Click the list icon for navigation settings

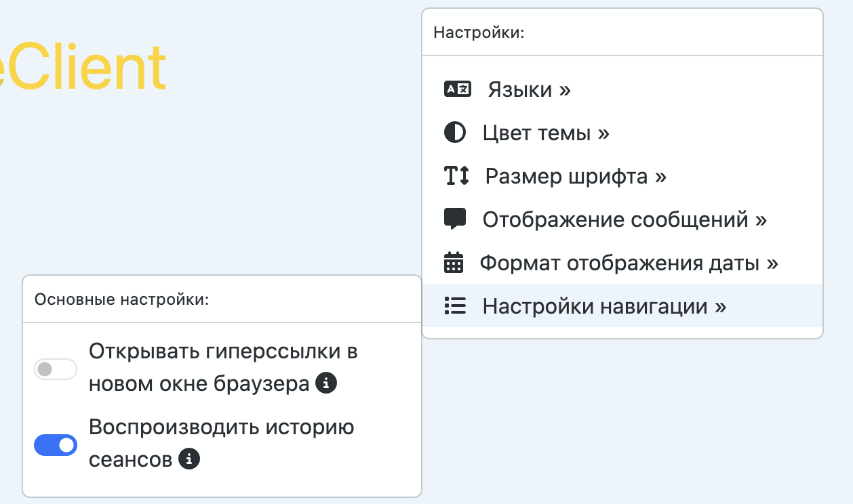454,306
